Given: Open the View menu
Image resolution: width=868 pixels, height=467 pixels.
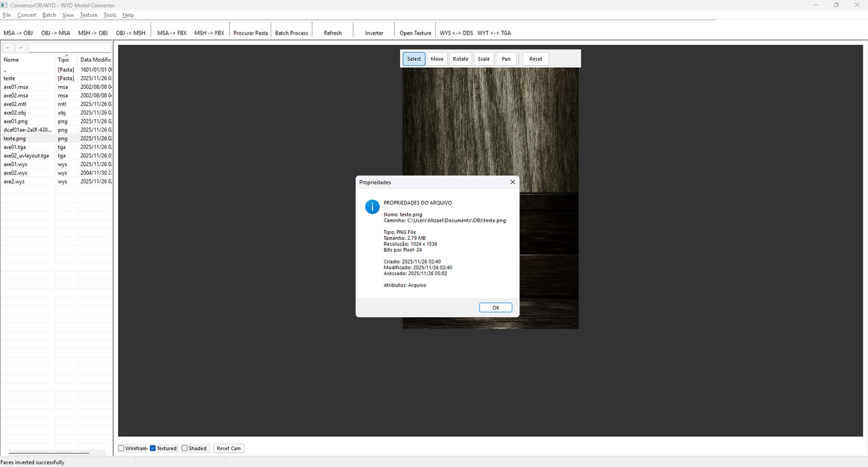Looking at the screenshot, I should [x=68, y=15].
